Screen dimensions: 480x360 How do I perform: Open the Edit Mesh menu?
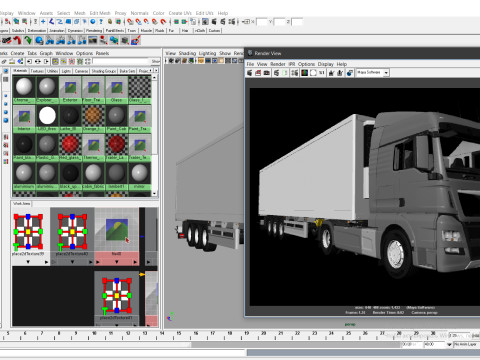100,13
